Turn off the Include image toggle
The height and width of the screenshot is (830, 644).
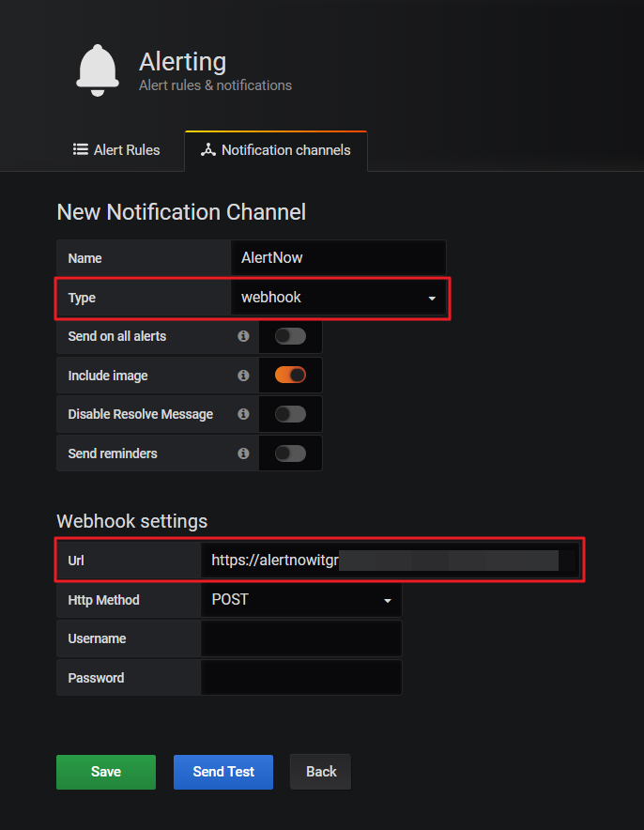pyautogui.click(x=290, y=376)
